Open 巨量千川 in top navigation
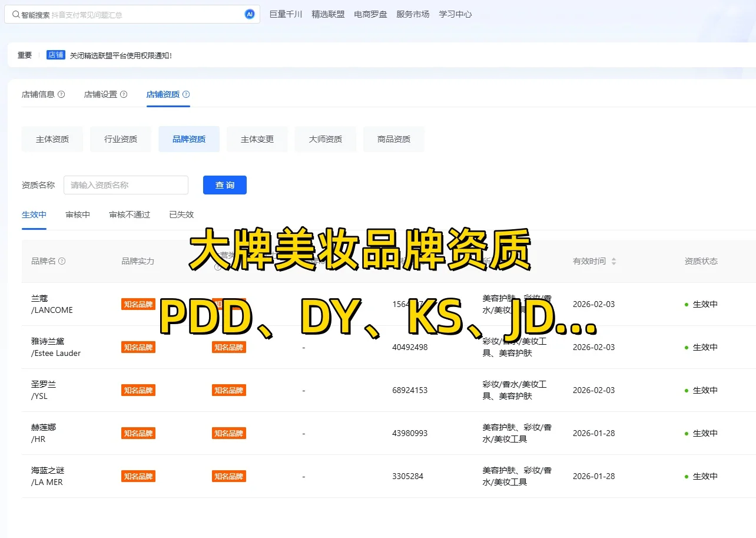The height and width of the screenshot is (538, 756). pos(286,14)
